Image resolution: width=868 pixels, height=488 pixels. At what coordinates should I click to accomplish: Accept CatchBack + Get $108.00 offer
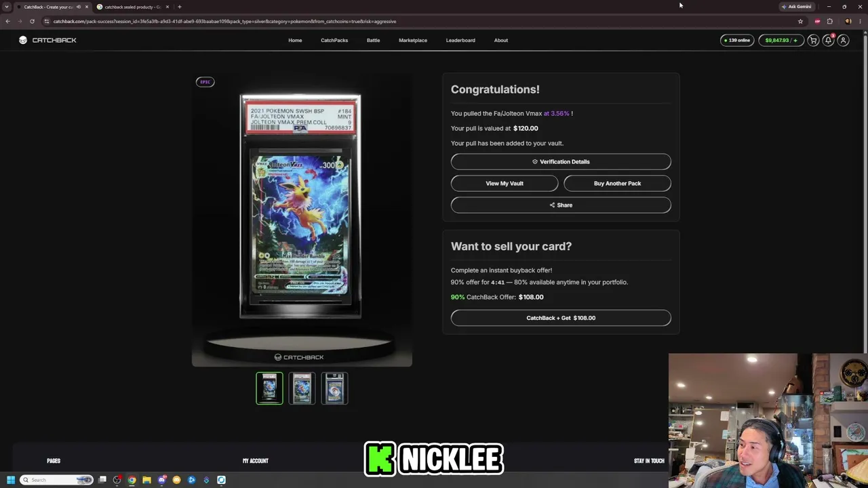561,318
